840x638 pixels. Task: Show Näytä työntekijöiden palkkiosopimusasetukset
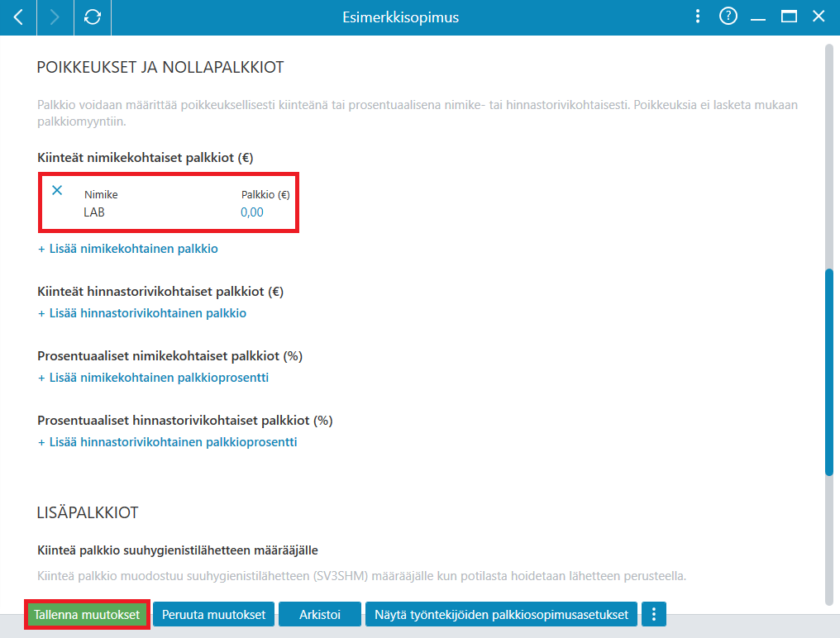click(501, 614)
